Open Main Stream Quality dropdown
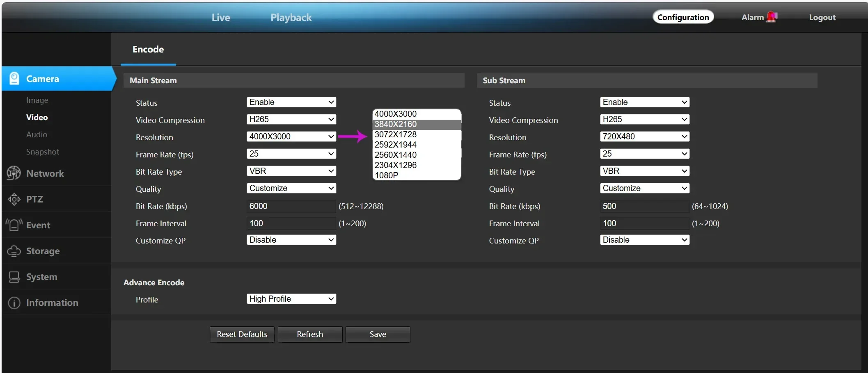 [x=291, y=188]
